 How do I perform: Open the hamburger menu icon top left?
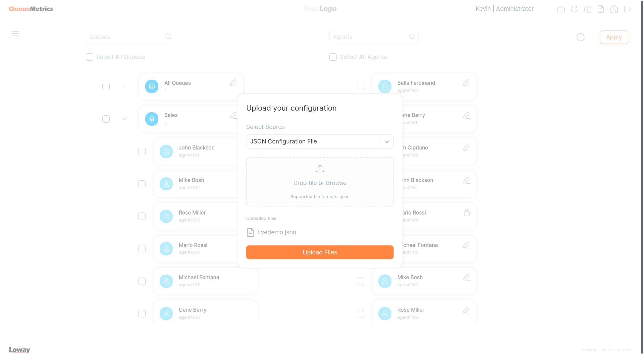pos(15,34)
